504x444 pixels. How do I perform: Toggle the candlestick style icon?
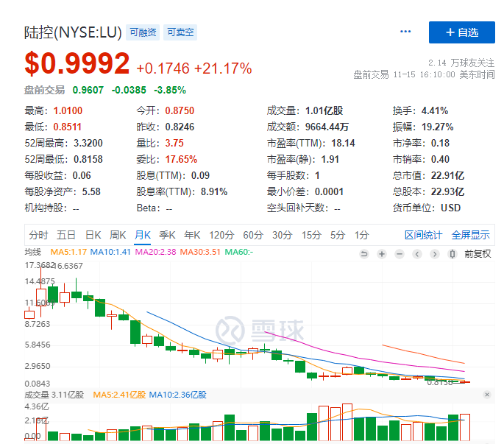pyautogui.click(x=452, y=254)
